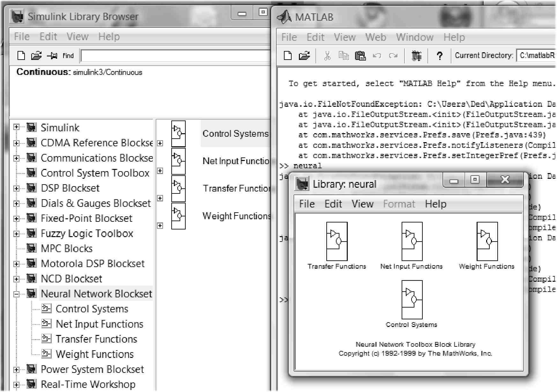Open Web menu in MATLAB window

[x=376, y=37]
